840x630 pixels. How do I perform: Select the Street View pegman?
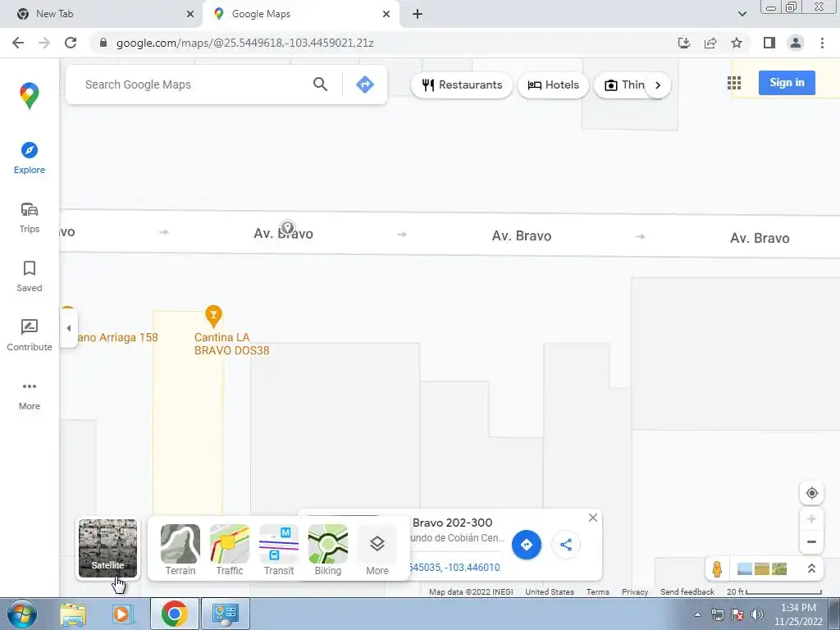coord(717,568)
